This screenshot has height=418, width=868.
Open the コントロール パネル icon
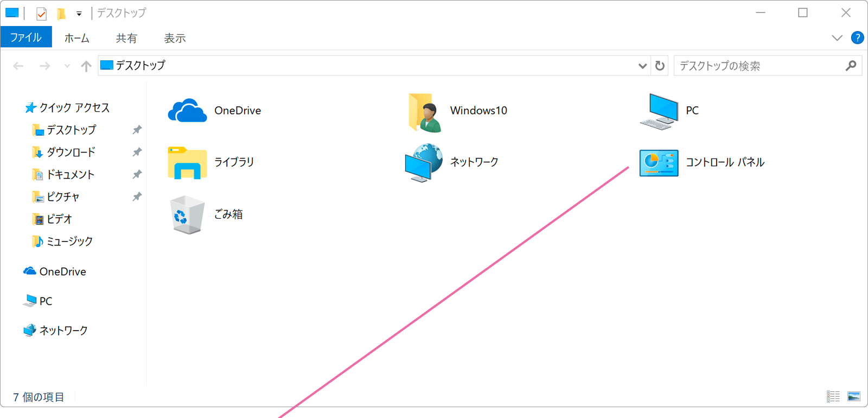pyautogui.click(x=659, y=163)
